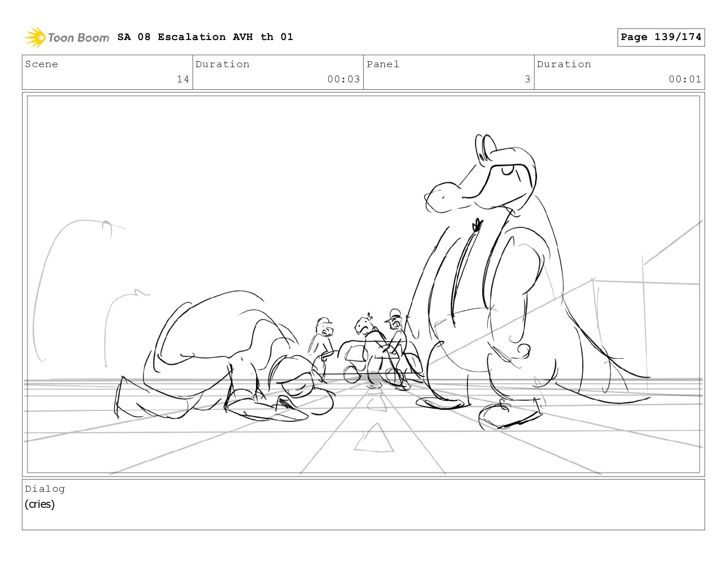Select title 'SA 08 Escalation AVH th 01'

(x=205, y=37)
